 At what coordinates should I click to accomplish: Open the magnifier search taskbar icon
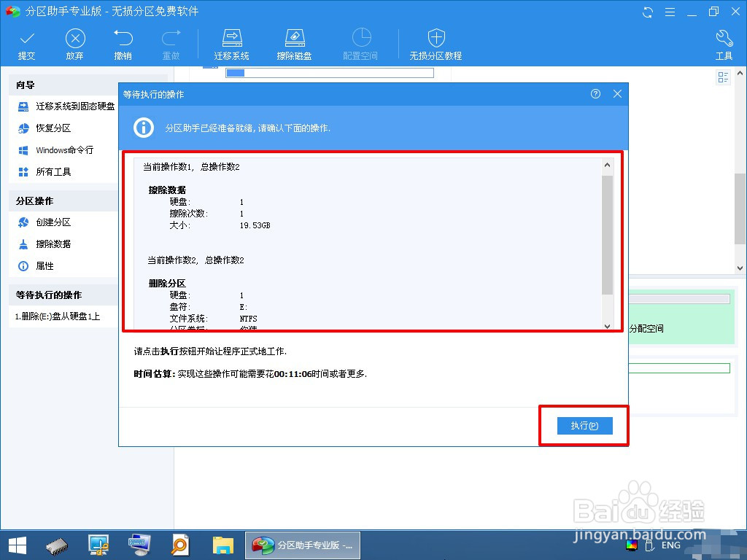(180, 545)
